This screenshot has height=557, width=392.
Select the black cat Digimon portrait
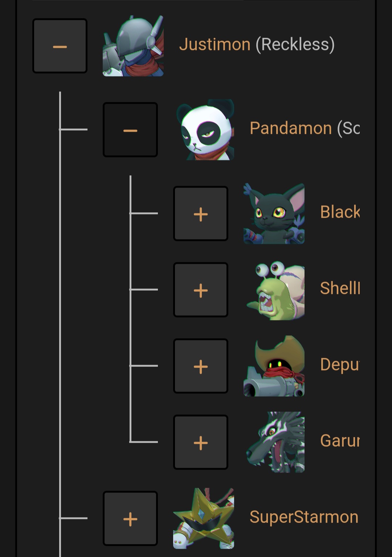(274, 214)
